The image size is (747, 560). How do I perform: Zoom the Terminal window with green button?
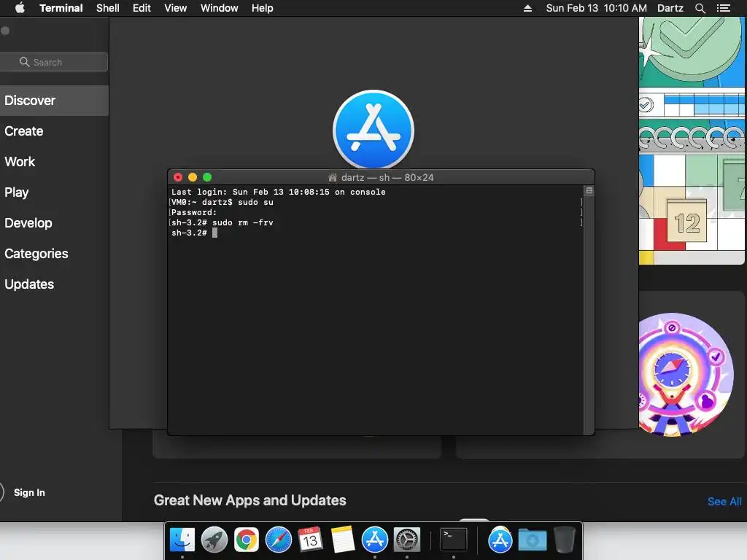pos(207,177)
